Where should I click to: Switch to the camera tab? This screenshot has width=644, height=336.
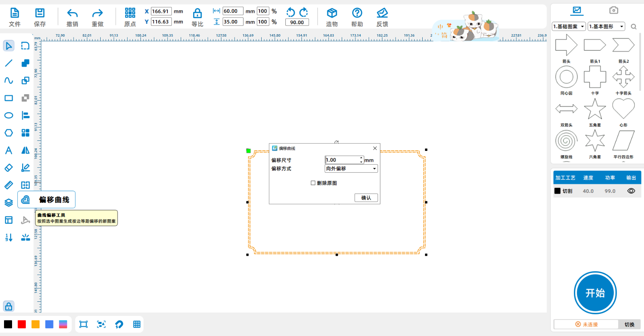pos(613,10)
